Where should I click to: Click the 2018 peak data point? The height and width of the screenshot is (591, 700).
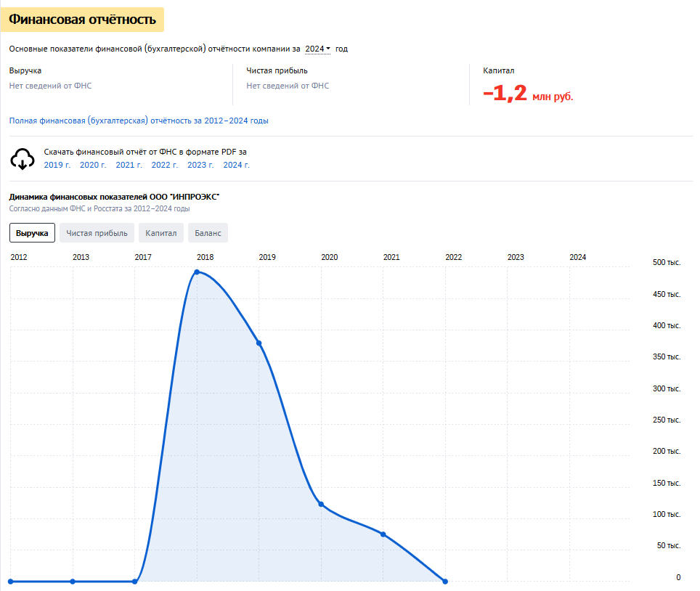(197, 272)
